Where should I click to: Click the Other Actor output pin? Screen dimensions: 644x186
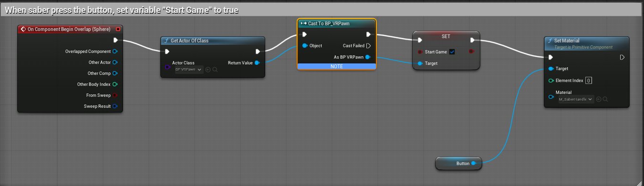115,62
